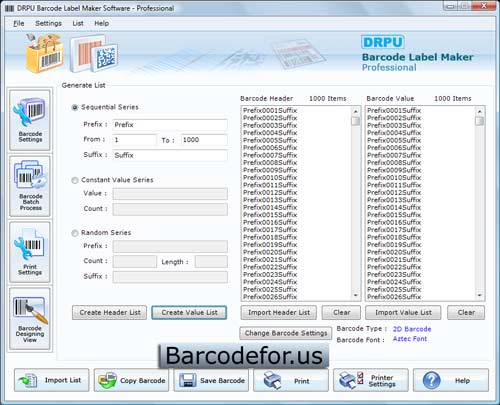Select Prefix0015Suffix in Barcode Header list

tap(270, 215)
